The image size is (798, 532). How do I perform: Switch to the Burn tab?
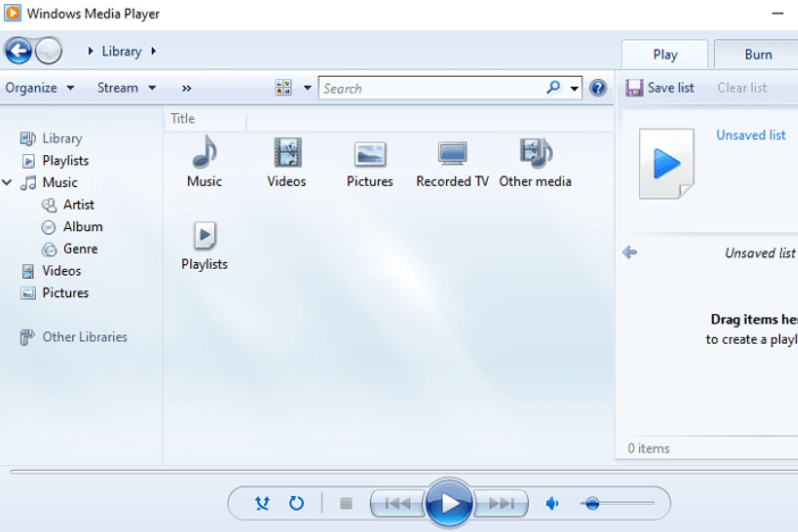coord(759,54)
